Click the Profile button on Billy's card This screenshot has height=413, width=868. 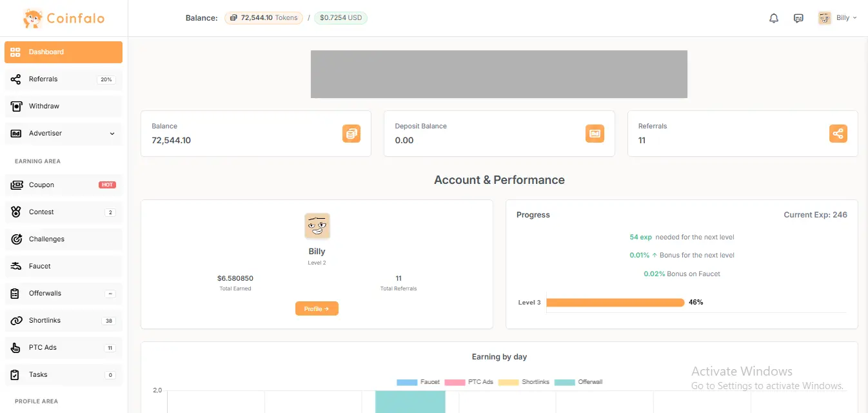click(x=317, y=308)
